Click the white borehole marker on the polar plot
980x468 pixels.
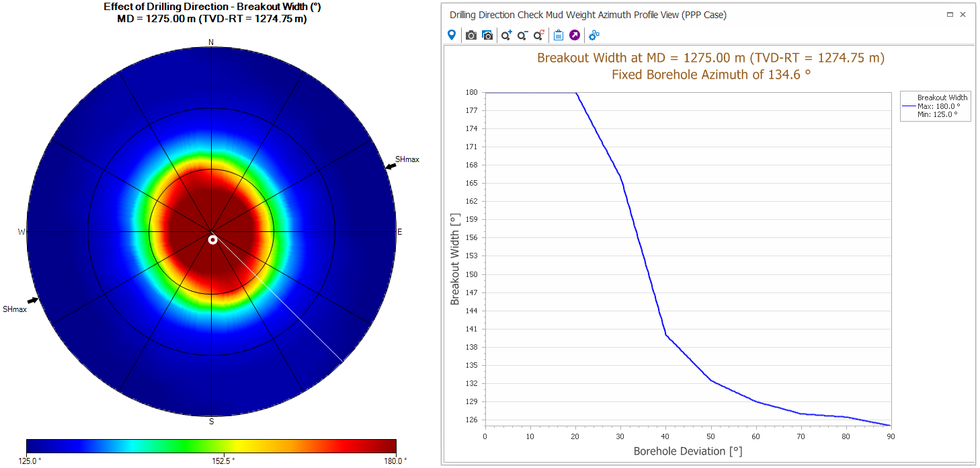click(x=212, y=239)
